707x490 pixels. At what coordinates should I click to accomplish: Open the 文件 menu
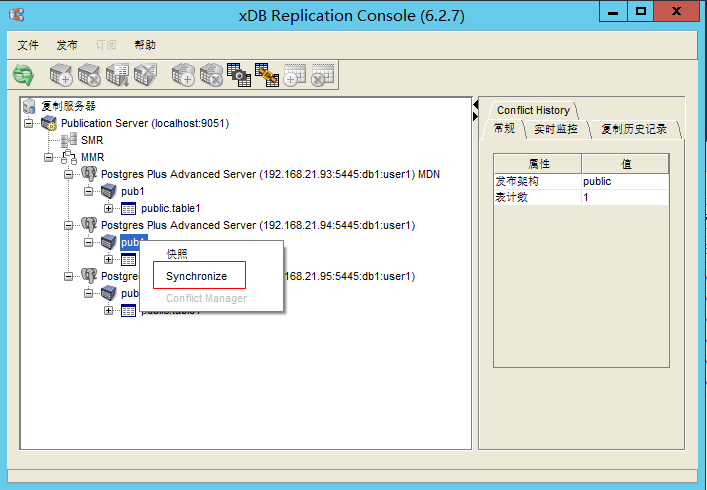[x=28, y=45]
